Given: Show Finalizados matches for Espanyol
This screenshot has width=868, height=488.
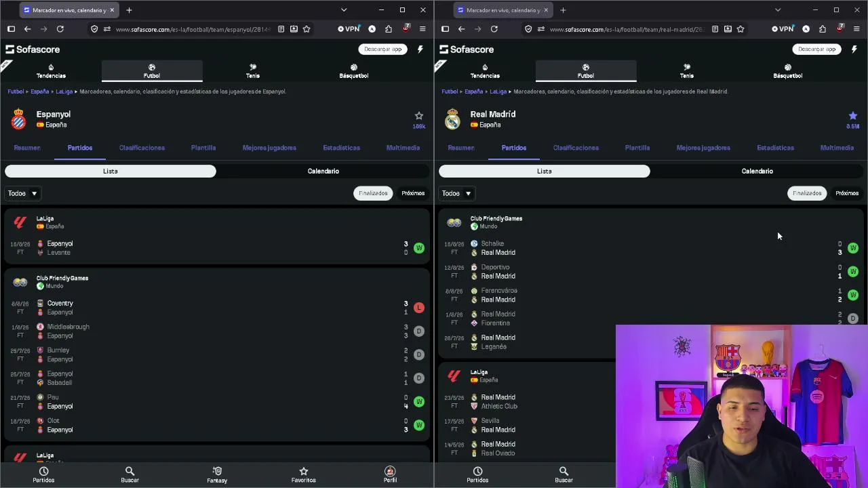Looking at the screenshot, I should pyautogui.click(x=373, y=193).
